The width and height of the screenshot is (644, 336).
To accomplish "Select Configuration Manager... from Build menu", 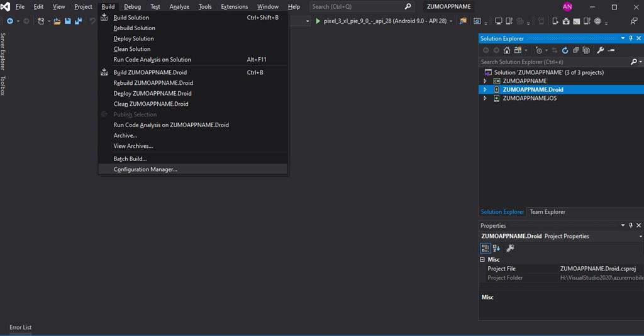I will tap(192, 169).
